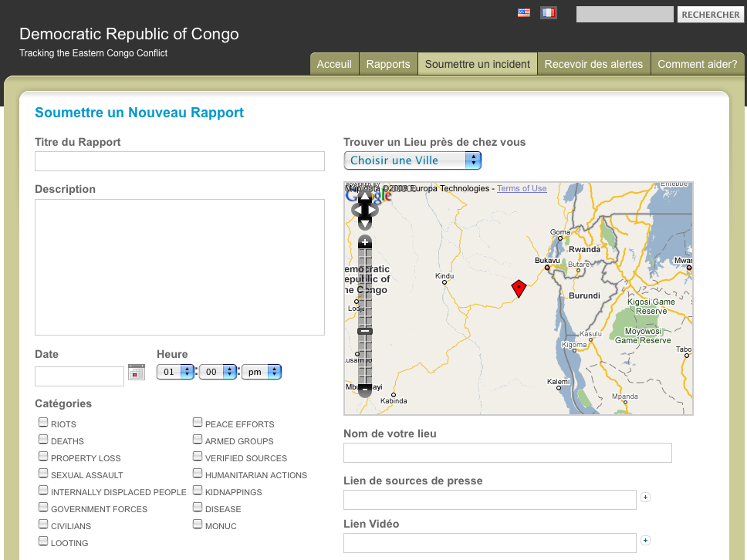747x560 pixels.
Task: Open the Terms of Use link
Action: 522,188
